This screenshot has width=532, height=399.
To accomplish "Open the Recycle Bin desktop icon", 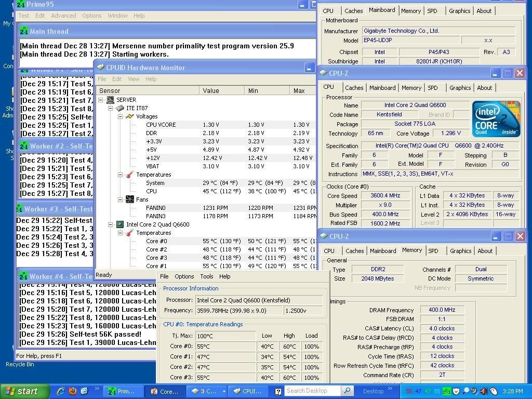I will coord(20,364).
